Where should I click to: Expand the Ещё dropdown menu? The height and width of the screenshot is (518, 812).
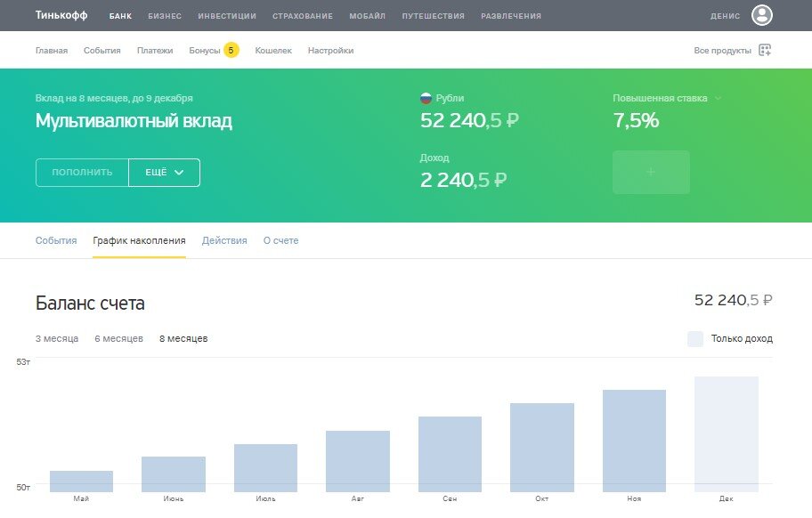click(164, 173)
